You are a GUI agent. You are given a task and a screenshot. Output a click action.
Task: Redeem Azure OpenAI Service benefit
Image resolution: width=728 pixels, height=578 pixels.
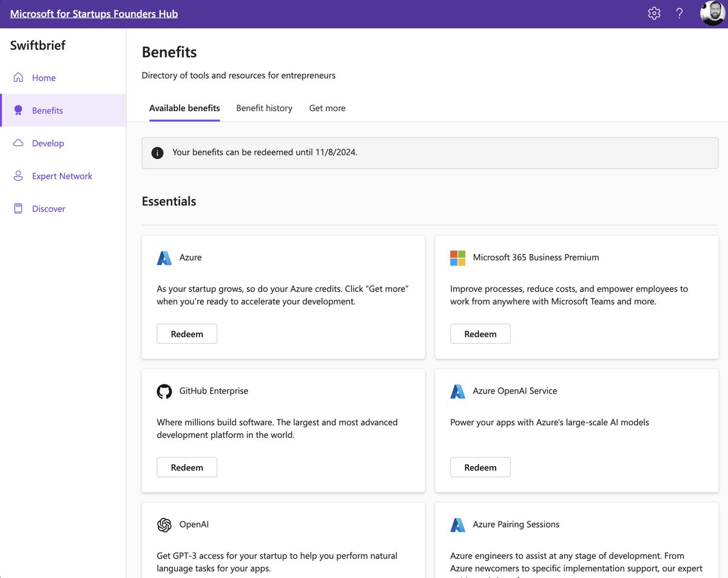[x=480, y=468]
